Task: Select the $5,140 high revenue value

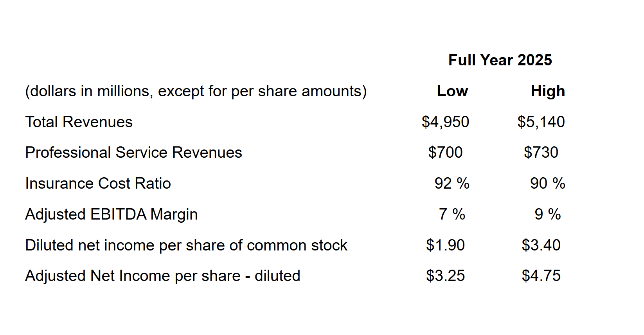Action: pos(541,122)
